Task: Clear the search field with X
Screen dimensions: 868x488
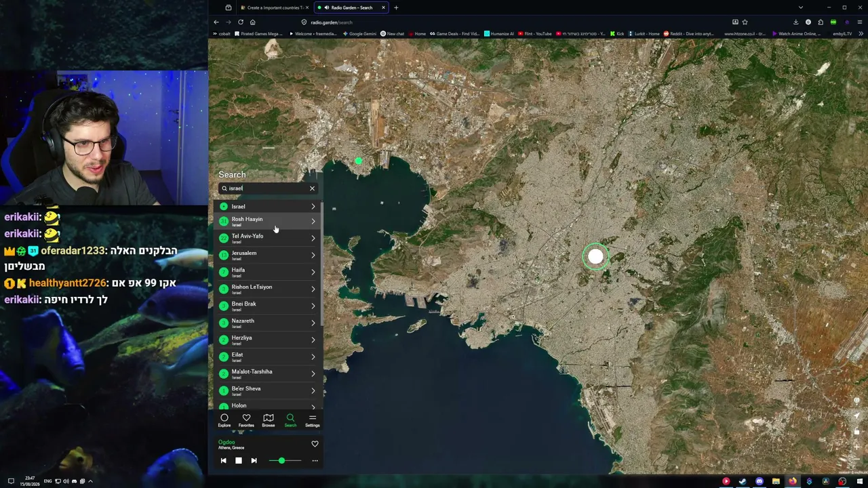Action: pyautogui.click(x=312, y=188)
